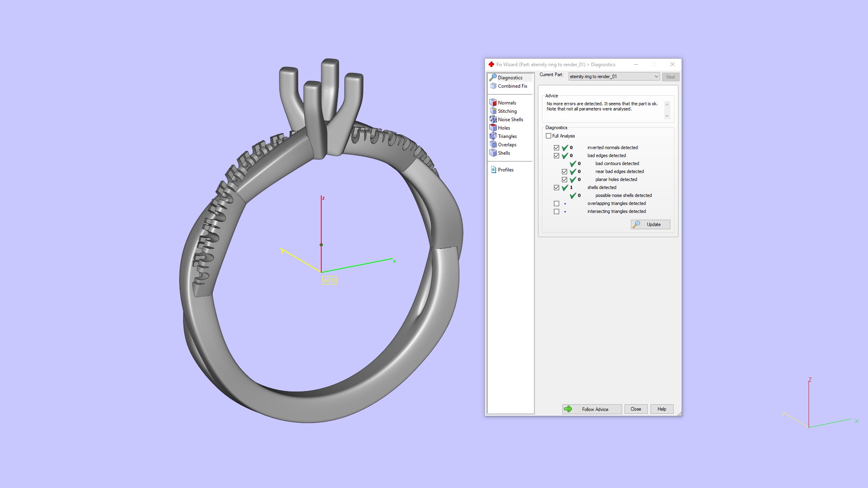Viewport: 868px width, 488px height.
Task: Open the Profiles document icon
Action: click(493, 169)
